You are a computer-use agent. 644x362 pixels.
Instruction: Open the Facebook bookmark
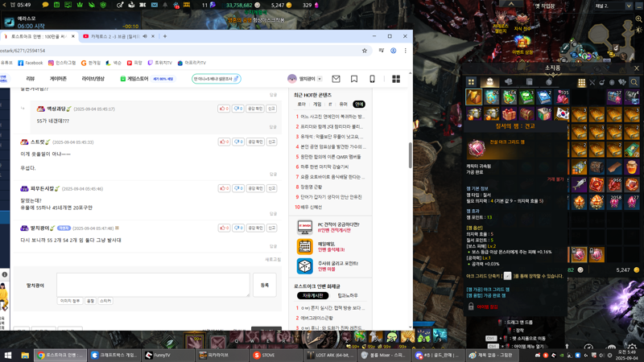(x=31, y=63)
